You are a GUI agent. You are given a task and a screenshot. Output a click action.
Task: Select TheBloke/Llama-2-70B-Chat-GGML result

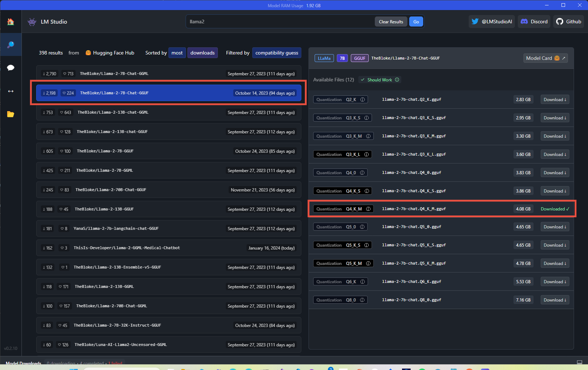[169, 306]
